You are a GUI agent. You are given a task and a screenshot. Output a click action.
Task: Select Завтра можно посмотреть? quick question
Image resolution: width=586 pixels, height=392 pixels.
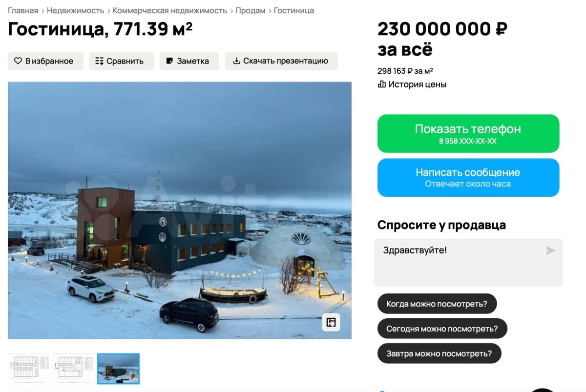[439, 353]
